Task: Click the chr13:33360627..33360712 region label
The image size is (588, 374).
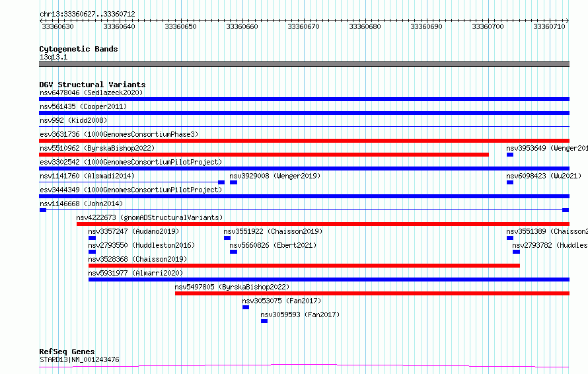Action: coord(87,15)
